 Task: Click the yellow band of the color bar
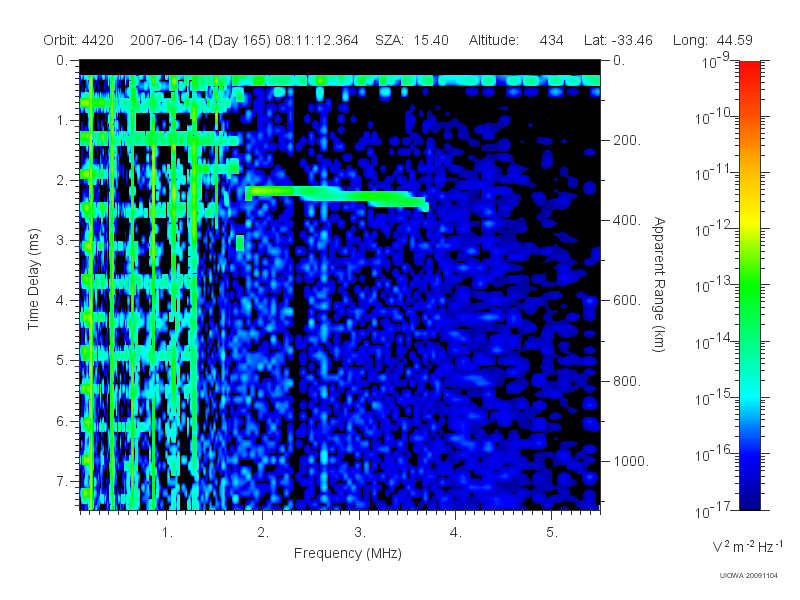coord(750,221)
